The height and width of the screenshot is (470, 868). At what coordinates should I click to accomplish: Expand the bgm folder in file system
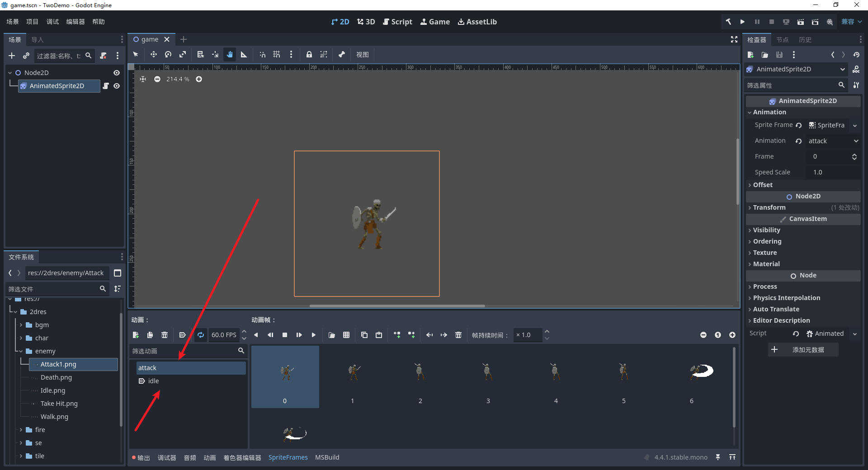coord(21,325)
